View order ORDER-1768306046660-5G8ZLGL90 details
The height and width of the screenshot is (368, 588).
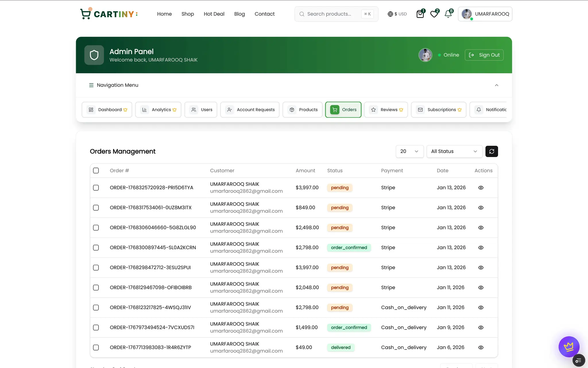[481, 228]
